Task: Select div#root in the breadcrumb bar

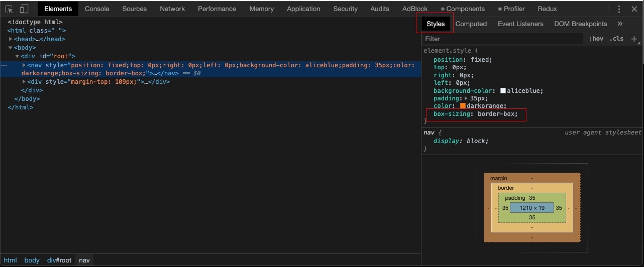Action: point(59,260)
